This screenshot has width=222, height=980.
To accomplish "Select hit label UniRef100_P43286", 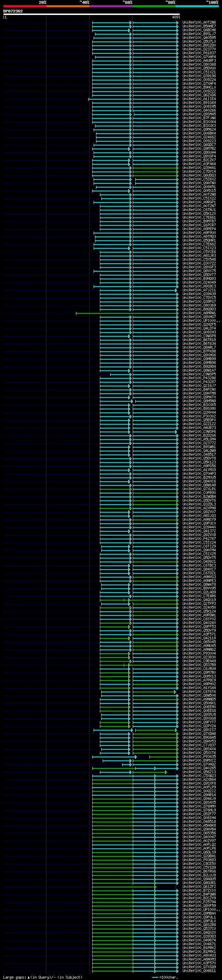I will (199, 378).
